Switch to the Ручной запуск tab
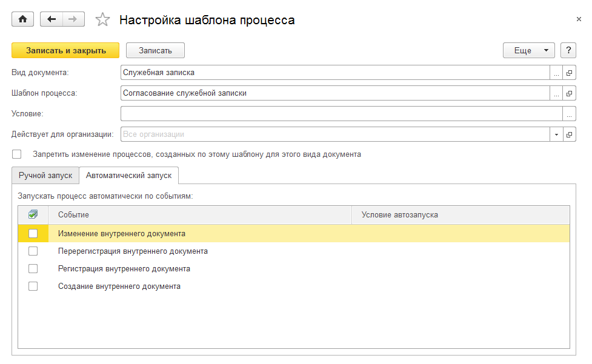 [45, 175]
